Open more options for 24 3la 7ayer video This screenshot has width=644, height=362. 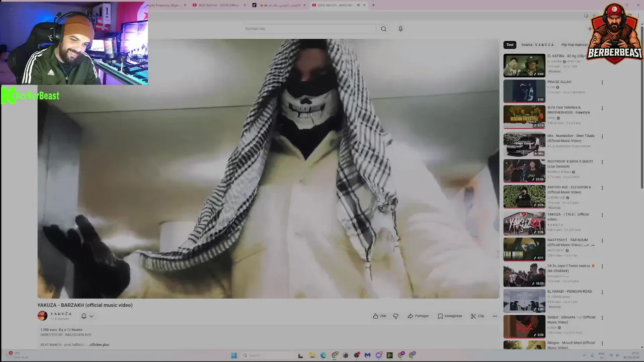(x=602, y=266)
